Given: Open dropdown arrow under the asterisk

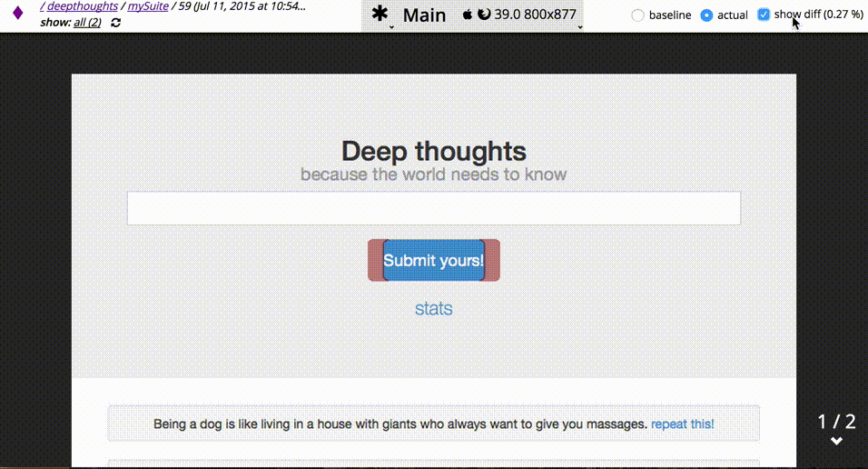Looking at the screenshot, I should point(391,27).
